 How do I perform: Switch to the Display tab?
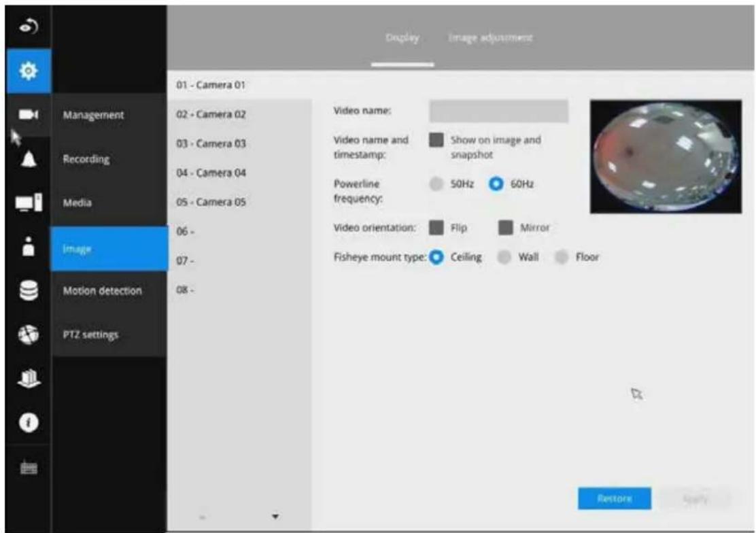402,37
